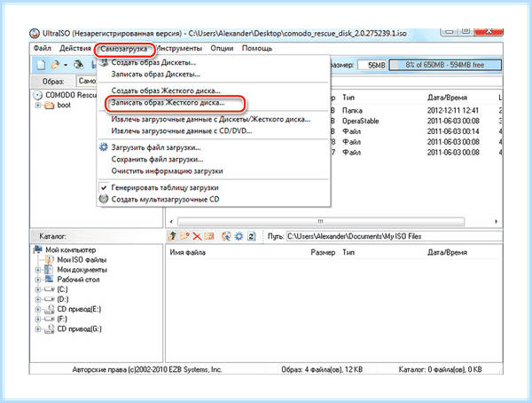Expand the (D:) drive node
Viewport: 532px width, 403px height.
pyautogui.click(x=38, y=299)
